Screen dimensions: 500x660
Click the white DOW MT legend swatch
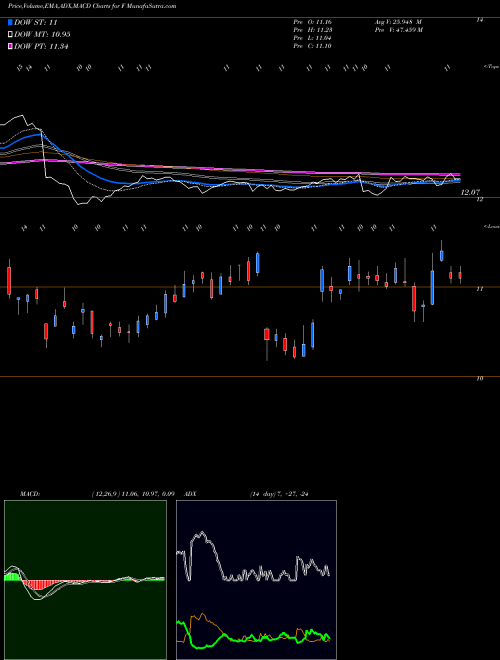[x=10, y=35]
